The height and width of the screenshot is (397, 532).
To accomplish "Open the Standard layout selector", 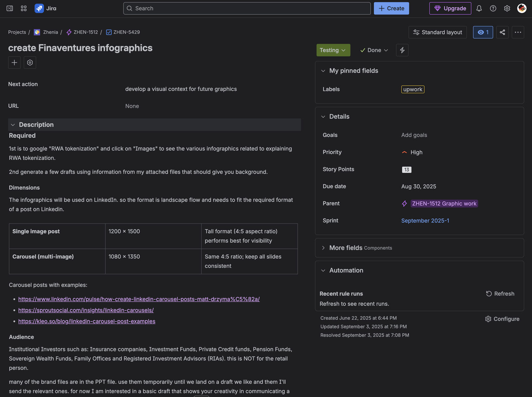I will (x=438, y=32).
